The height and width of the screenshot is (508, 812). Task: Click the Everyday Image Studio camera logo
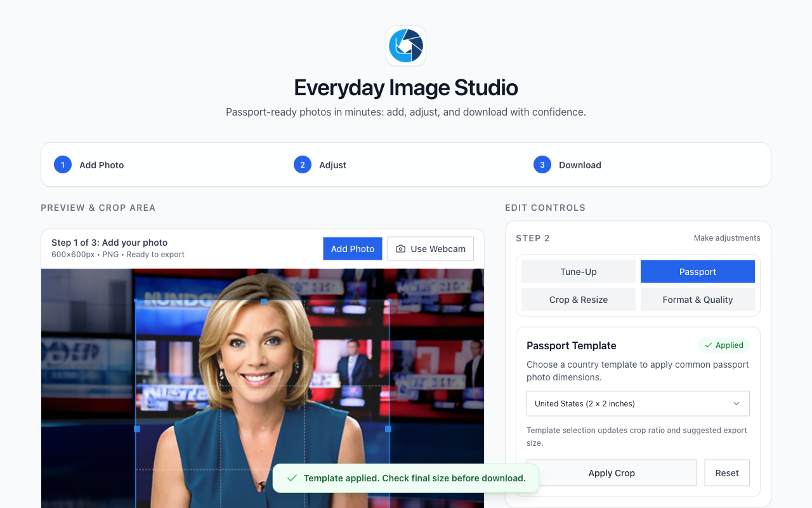point(405,45)
